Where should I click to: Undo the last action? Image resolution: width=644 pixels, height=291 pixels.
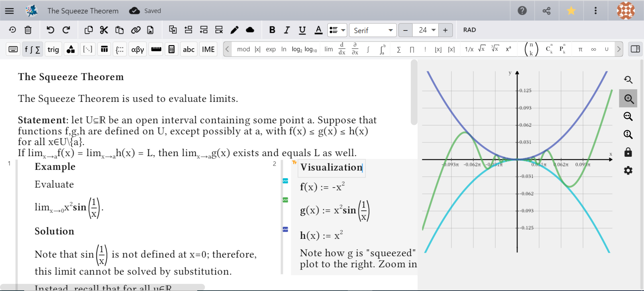50,30
